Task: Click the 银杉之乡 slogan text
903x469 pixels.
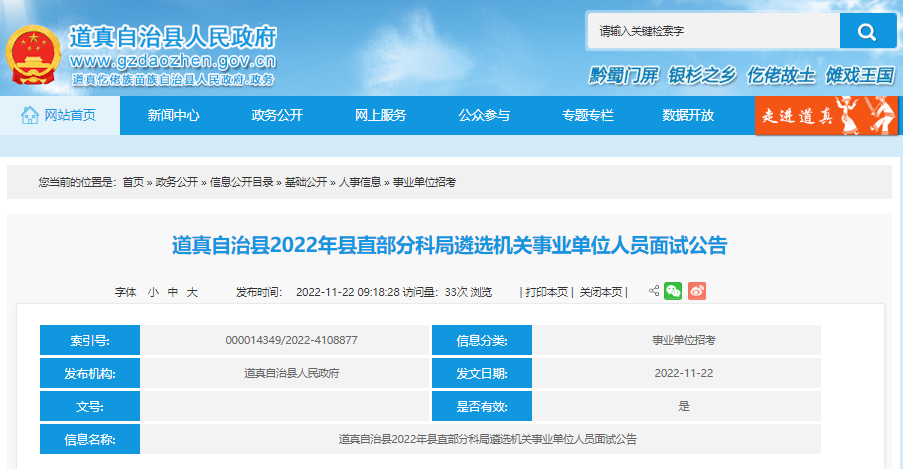Action: tap(702, 75)
